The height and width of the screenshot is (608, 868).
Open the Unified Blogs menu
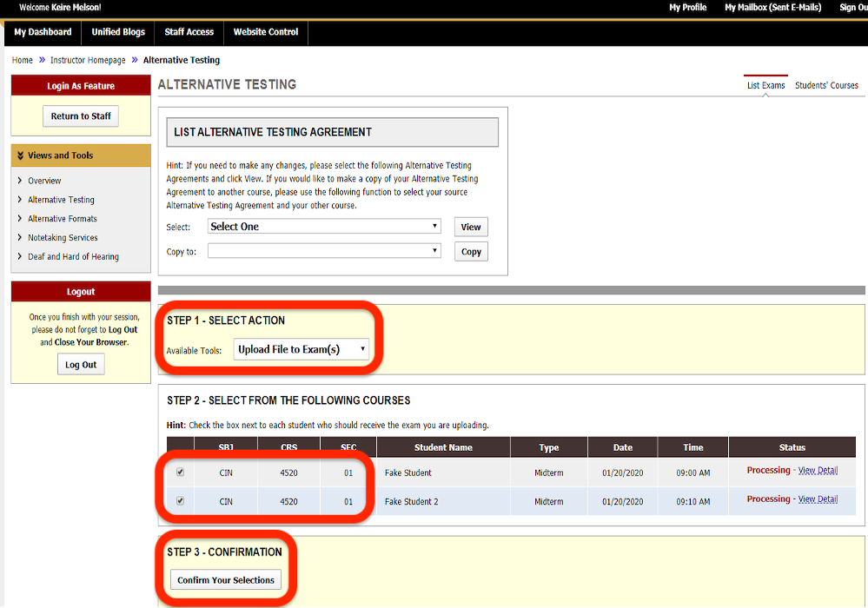click(x=117, y=32)
